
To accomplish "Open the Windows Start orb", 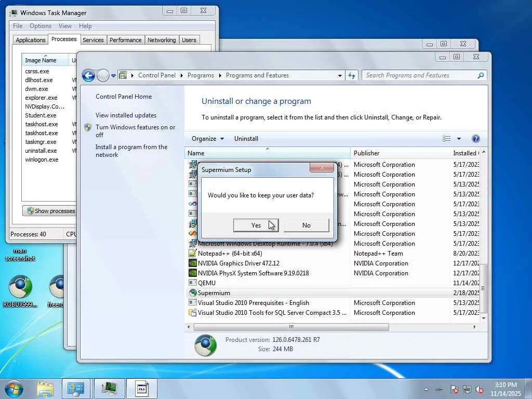I will 14,389.
